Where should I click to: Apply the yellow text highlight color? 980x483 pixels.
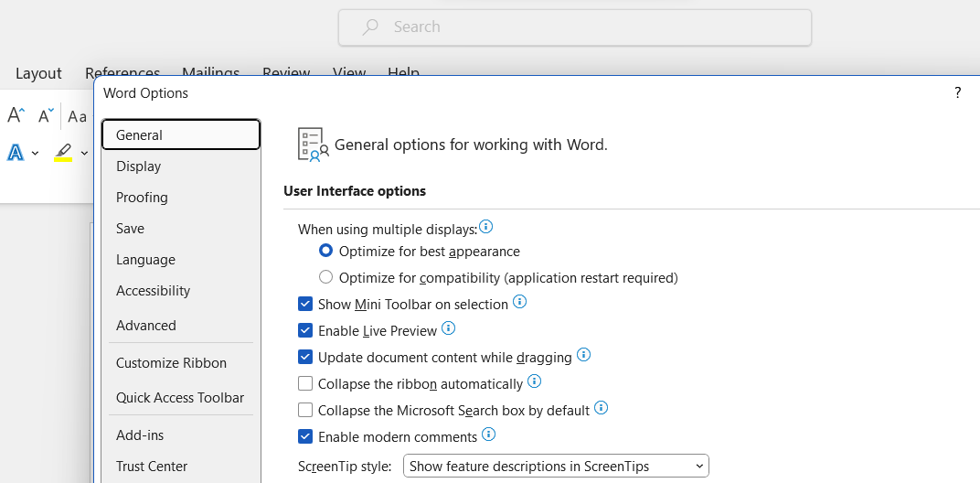pyautogui.click(x=63, y=153)
